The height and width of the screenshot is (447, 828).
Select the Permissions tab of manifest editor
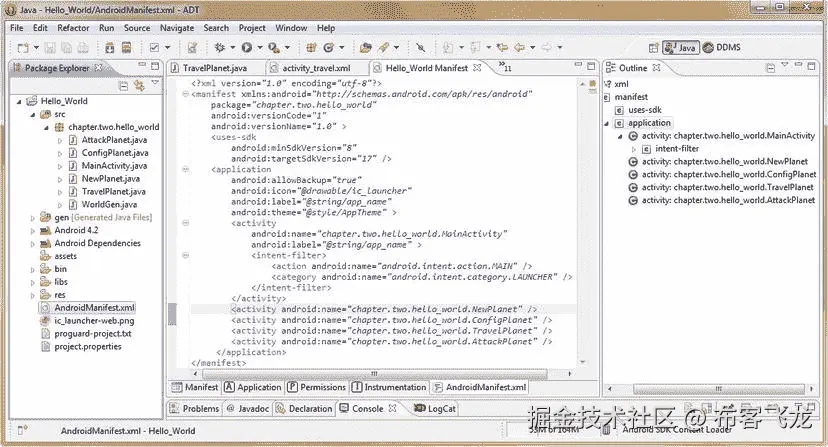(x=316, y=387)
